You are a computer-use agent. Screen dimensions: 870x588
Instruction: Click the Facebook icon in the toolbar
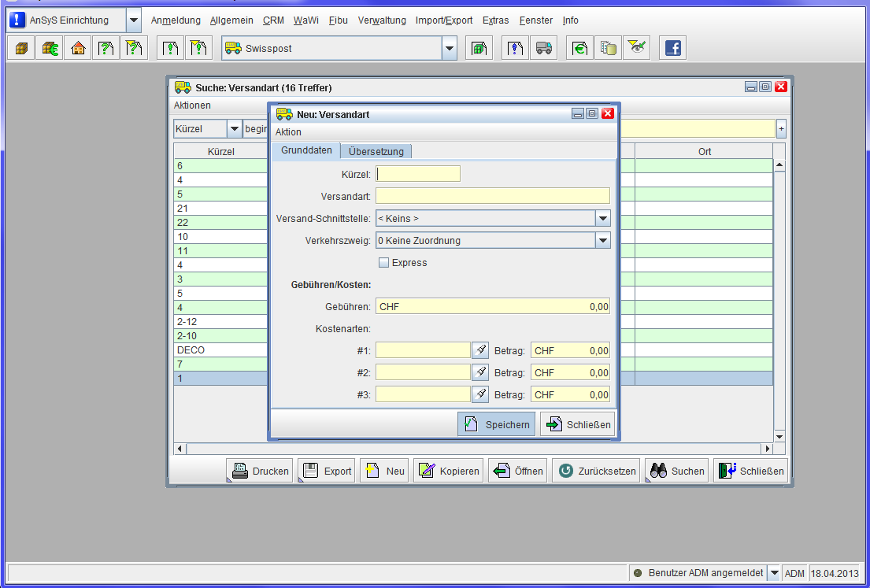672,48
